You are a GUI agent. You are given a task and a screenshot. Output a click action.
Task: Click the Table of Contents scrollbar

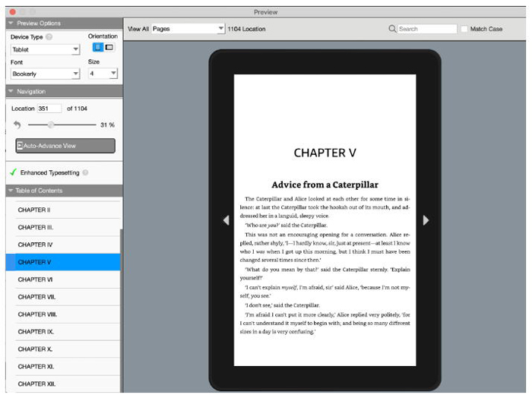pyautogui.click(x=122, y=311)
